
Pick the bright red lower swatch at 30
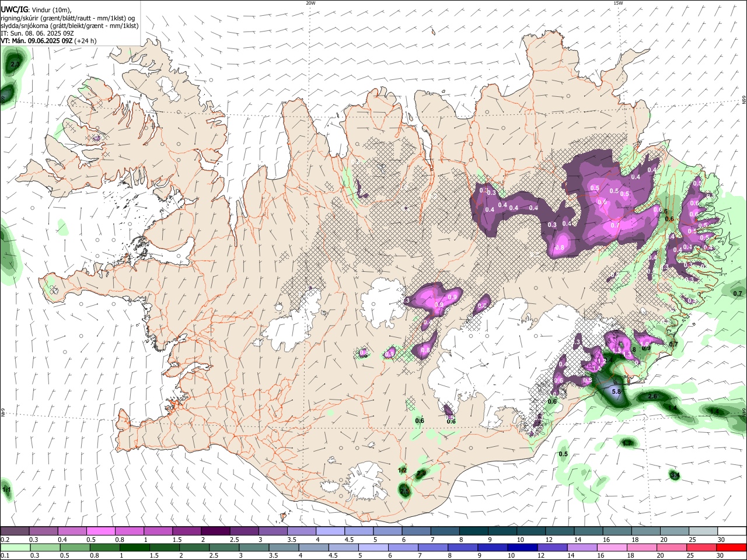pos(731,547)
